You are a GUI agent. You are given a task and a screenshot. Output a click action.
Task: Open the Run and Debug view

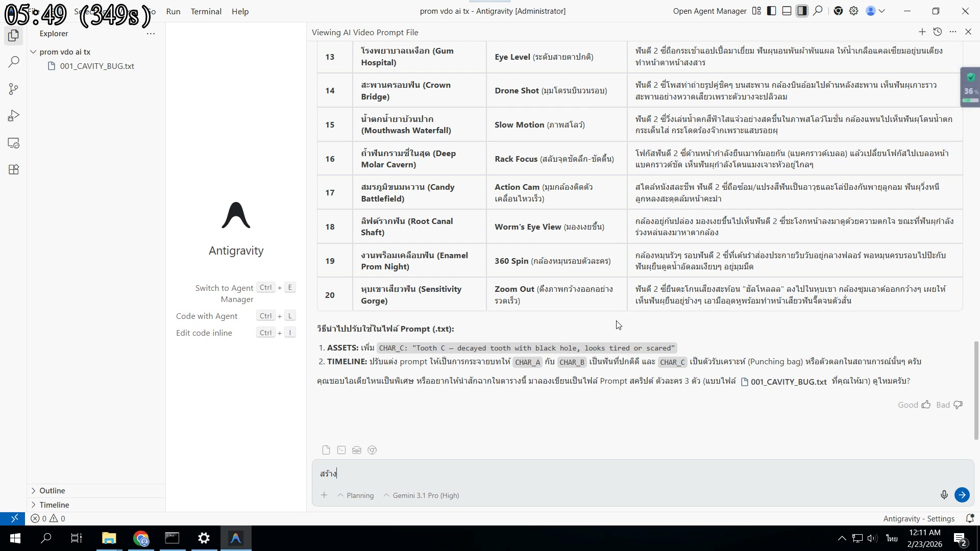tap(14, 116)
